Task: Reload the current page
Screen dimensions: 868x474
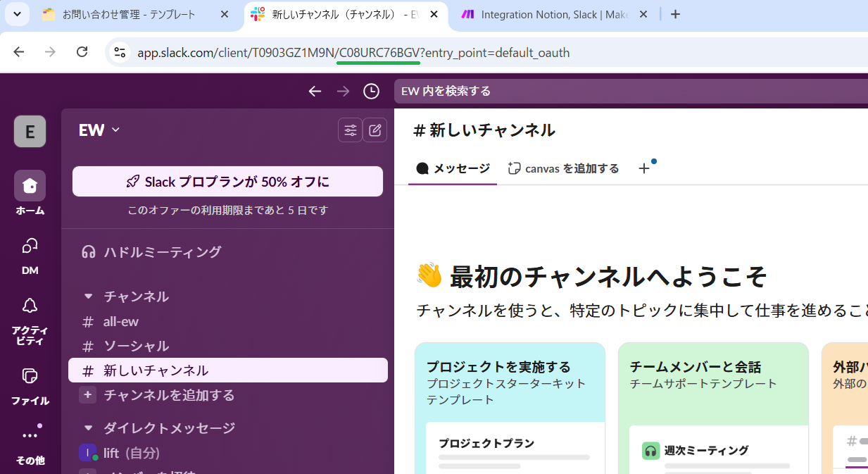Action: pyautogui.click(x=82, y=52)
